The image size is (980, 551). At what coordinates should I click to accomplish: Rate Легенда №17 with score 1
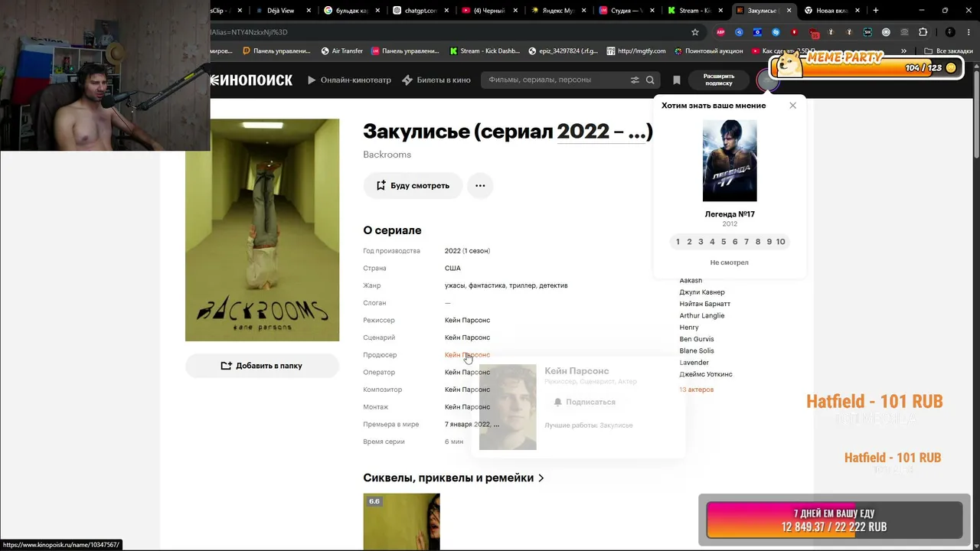point(678,242)
